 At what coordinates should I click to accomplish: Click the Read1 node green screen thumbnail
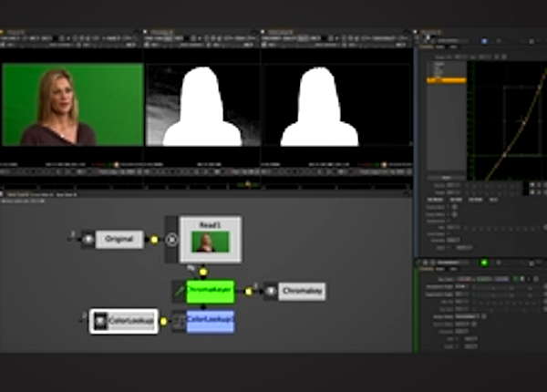[210, 242]
